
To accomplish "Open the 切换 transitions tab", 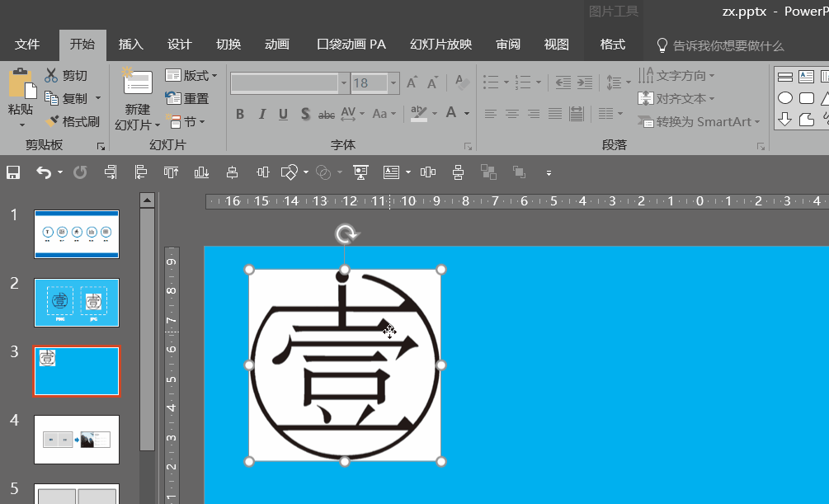I will (x=228, y=45).
